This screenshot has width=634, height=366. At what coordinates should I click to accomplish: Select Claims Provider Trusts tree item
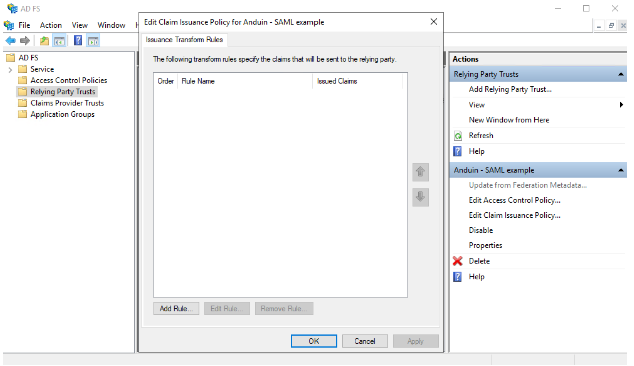67,103
